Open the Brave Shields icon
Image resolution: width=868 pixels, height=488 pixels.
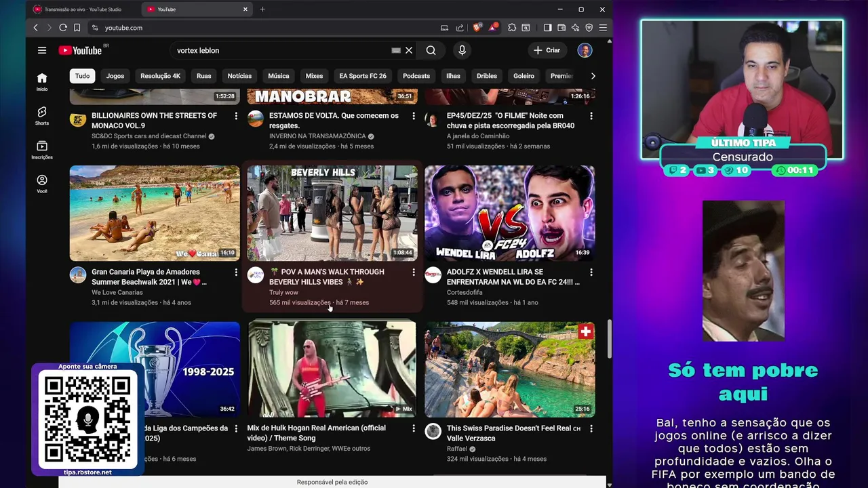477,28
